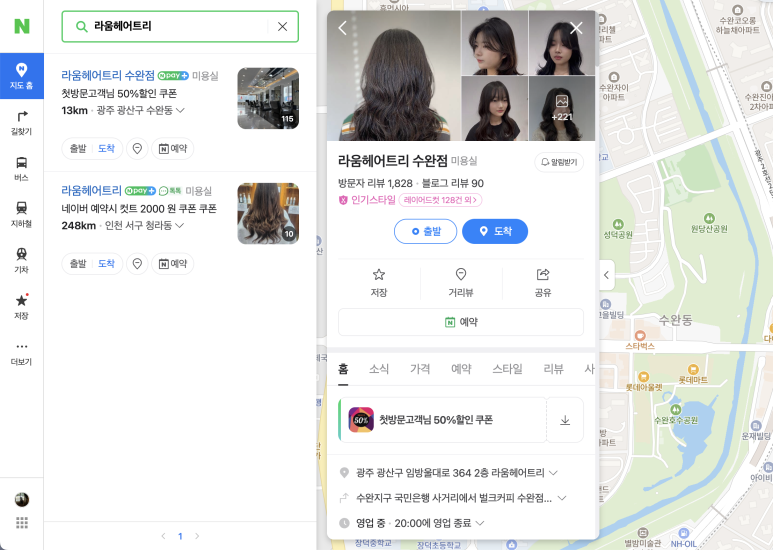The width and height of the screenshot is (773, 550).
Task: Close the place detail panel
Action: coord(576,28)
